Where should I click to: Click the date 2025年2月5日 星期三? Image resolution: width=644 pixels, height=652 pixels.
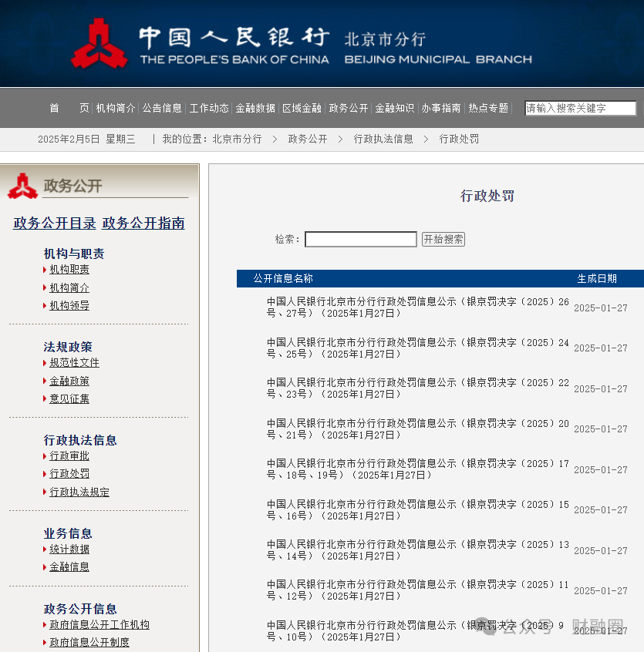pos(86,139)
